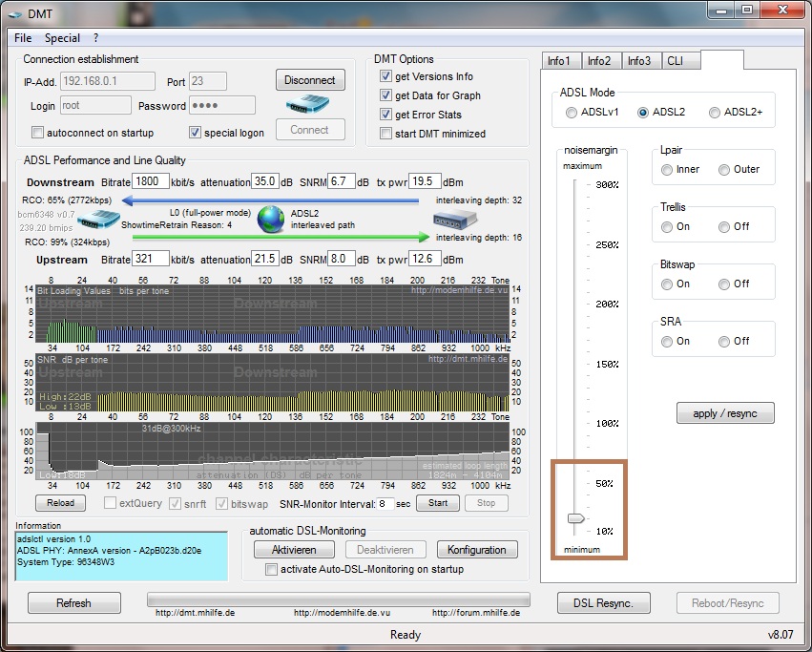Click the modem icon below Disconnect button
Viewport: 812px width, 652px height.
[308, 103]
